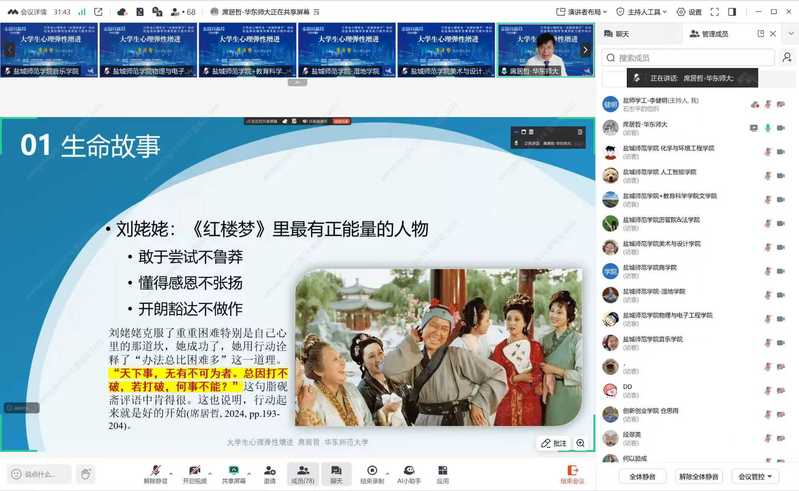Open the AI小助手 assistant
This screenshot has height=491, width=799.
tap(408, 472)
